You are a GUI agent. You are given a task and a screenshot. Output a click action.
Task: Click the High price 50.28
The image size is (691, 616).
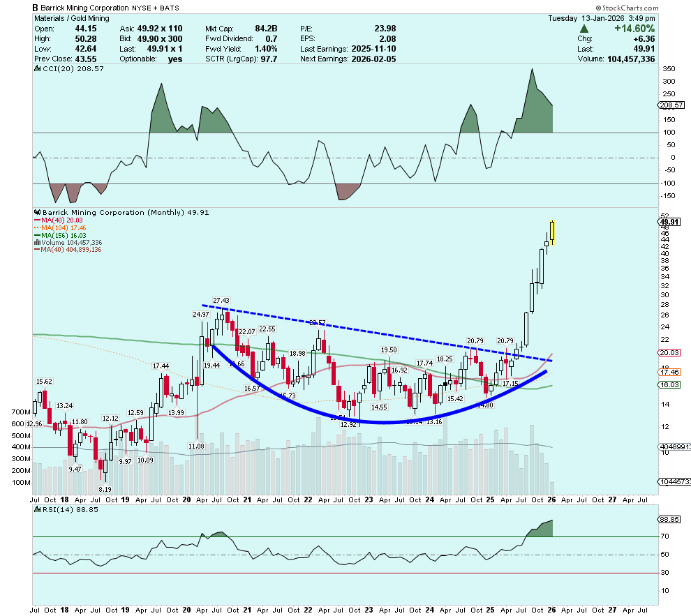tap(85, 39)
